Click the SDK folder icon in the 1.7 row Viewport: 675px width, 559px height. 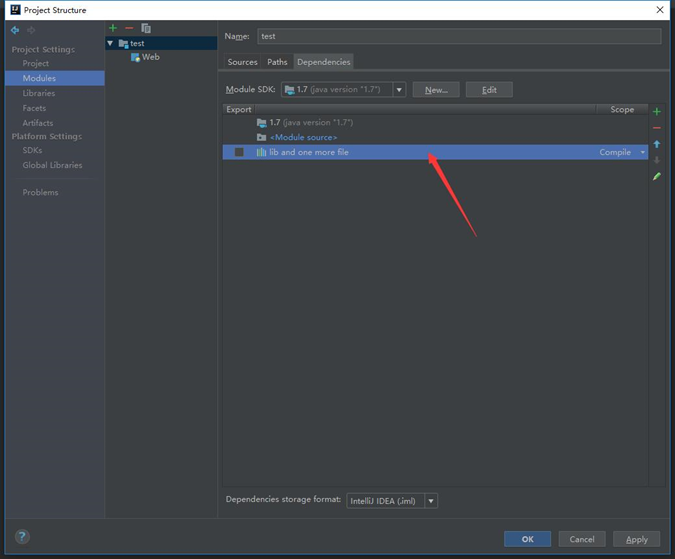(x=261, y=123)
